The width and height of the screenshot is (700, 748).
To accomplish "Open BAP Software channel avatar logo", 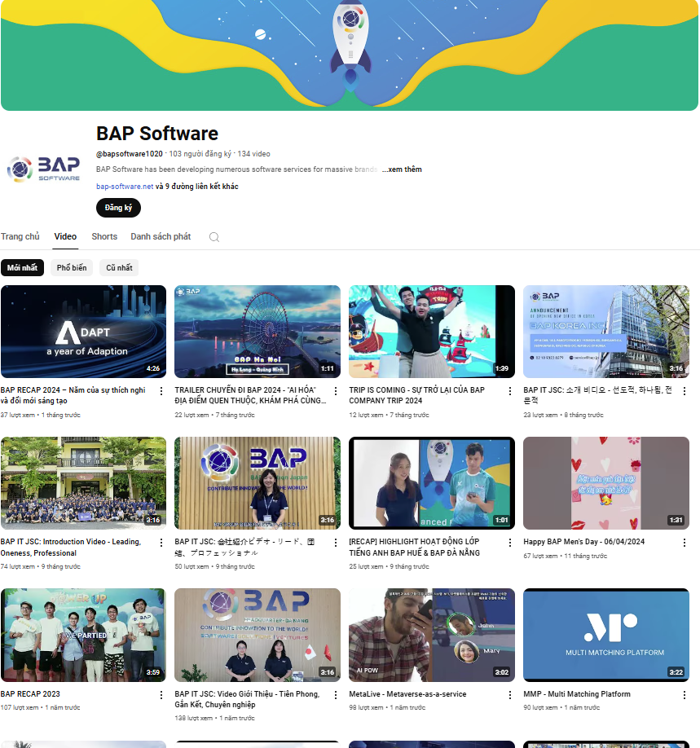I will click(44, 169).
